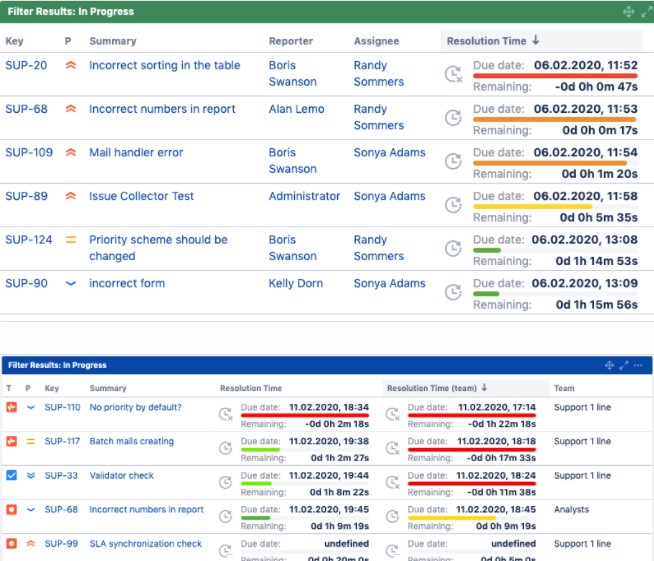Viewport: 654px width, 561px height.
Task: Click the SLA clock icon for SUP-124
Action: pos(453,249)
